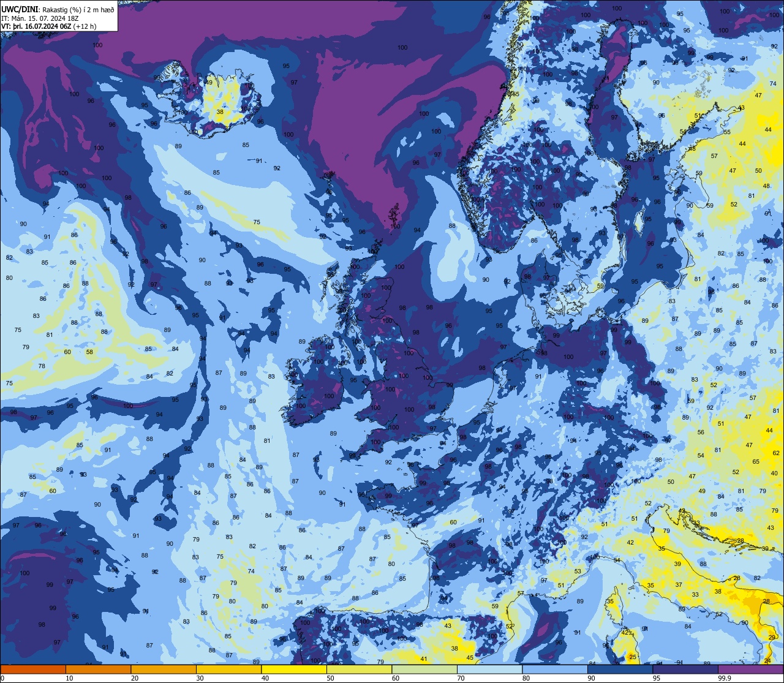Screen dimensions: 784x683
Task: Click the 90–95 dark blue legend segment
Action: [620, 669]
